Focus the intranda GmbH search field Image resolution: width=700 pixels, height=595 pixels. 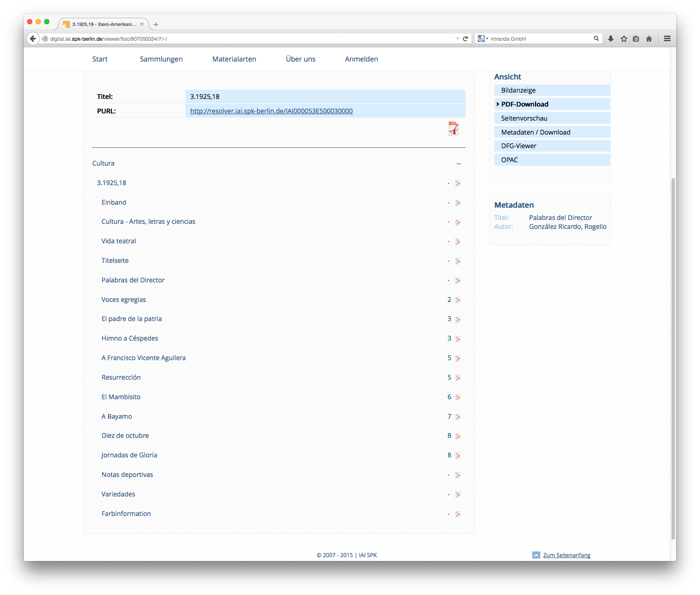click(x=539, y=39)
